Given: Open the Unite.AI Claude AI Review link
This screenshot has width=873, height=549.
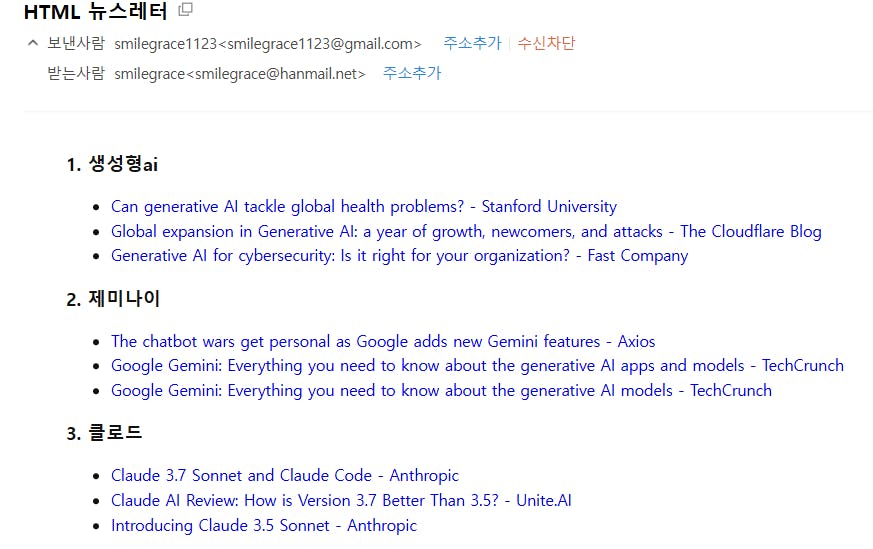Looking at the screenshot, I should point(341,501).
